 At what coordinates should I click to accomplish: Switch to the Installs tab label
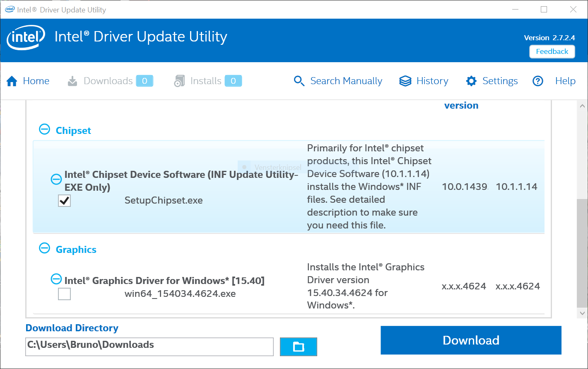[x=206, y=81]
